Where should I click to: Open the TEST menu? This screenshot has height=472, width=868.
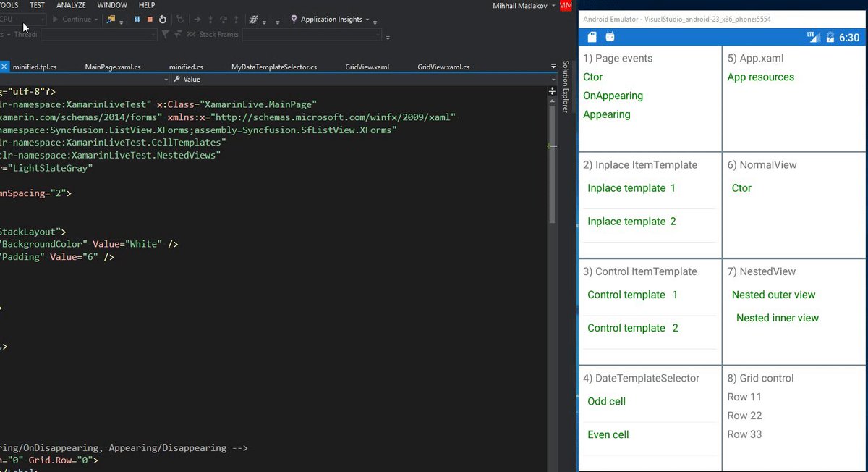(x=37, y=5)
